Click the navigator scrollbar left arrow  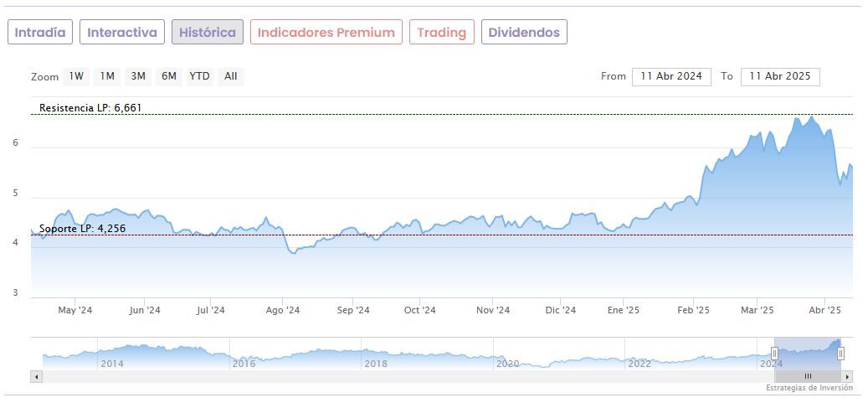pos(36,376)
